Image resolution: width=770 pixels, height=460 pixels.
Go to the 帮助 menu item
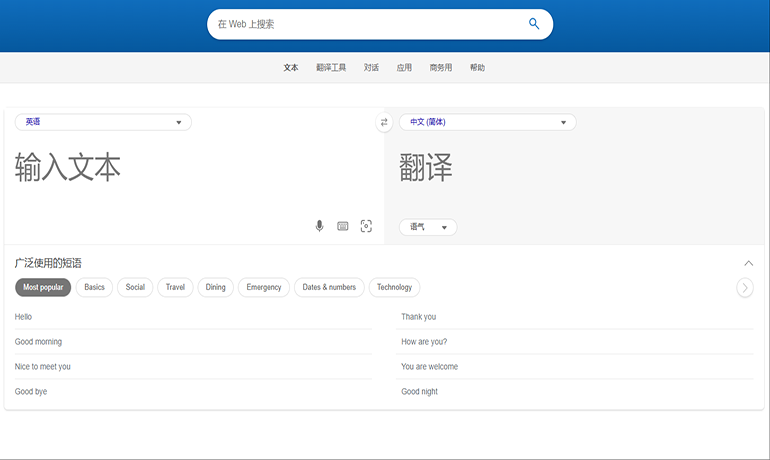point(477,68)
